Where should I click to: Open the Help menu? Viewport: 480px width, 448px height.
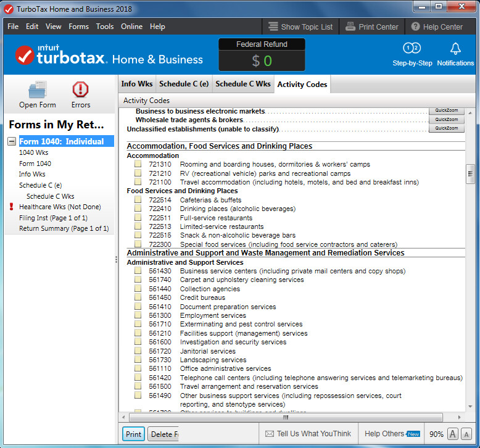tap(157, 27)
